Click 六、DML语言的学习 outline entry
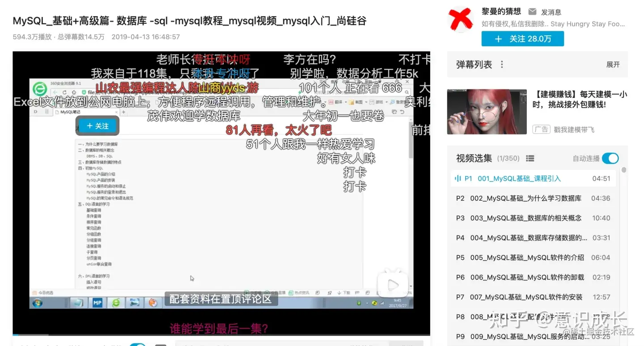Screen dimensions: 644x346 94,276
